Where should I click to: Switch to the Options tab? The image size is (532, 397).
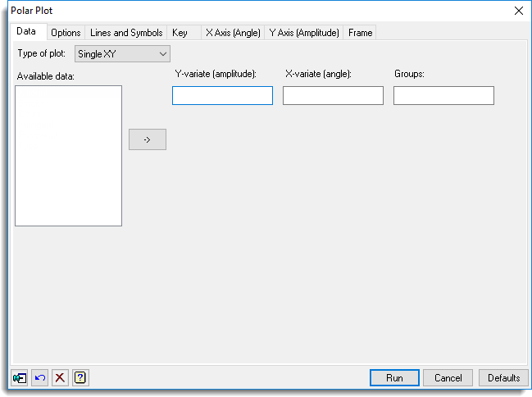coord(66,33)
